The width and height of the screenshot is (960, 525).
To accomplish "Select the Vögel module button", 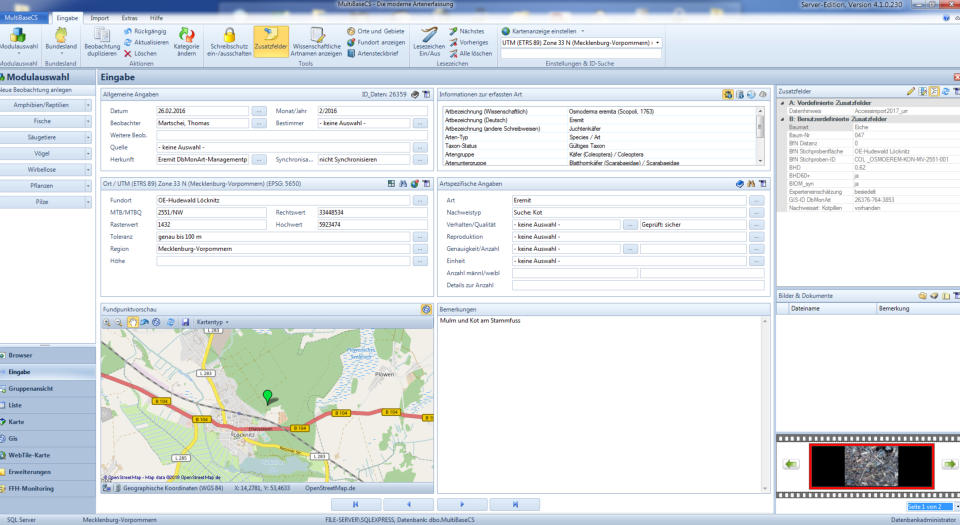I will pos(42,153).
